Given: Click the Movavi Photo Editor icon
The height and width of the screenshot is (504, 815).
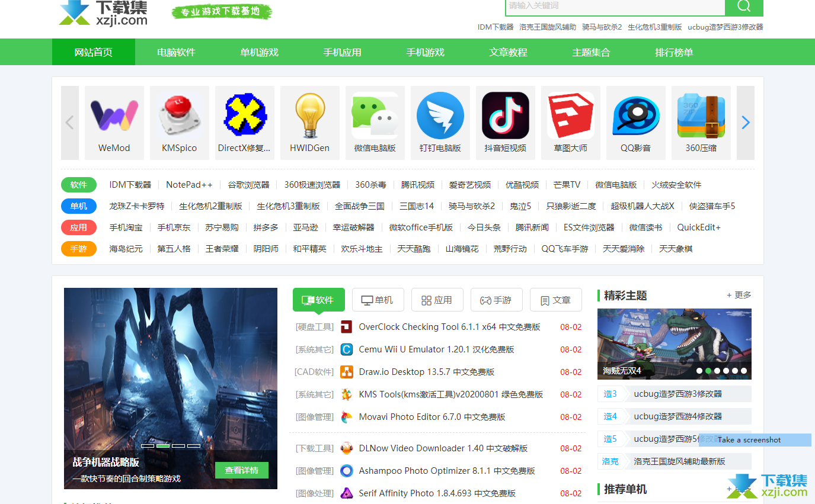Looking at the screenshot, I should [347, 417].
